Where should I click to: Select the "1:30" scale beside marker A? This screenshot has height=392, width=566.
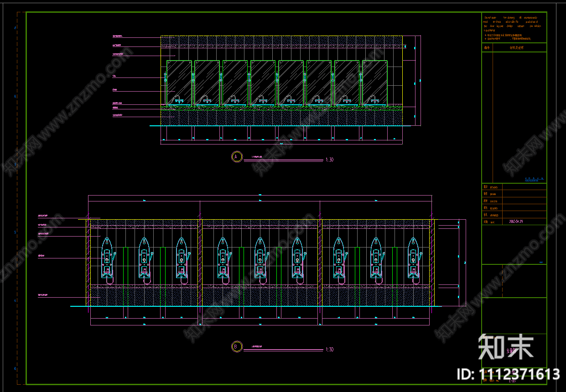pyautogui.click(x=329, y=160)
